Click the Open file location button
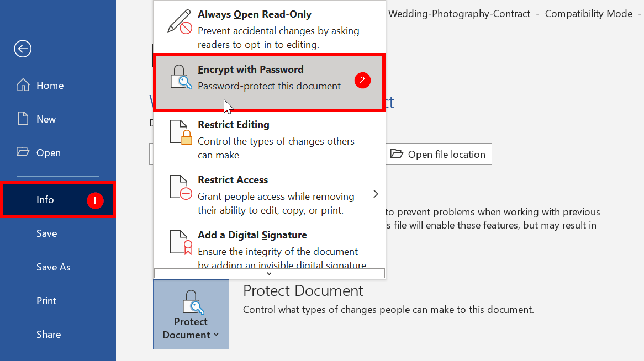644x361 pixels. click(x=439, y=153)
